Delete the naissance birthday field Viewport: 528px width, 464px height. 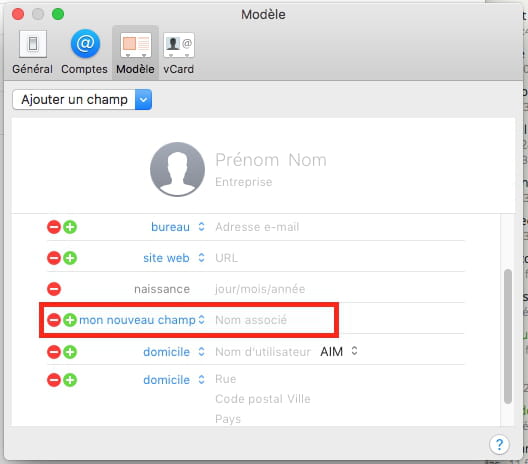[54, 289]
